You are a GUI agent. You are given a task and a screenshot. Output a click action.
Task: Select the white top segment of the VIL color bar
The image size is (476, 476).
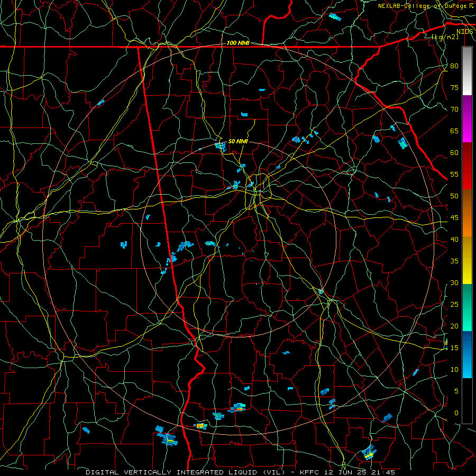point(467,71)
